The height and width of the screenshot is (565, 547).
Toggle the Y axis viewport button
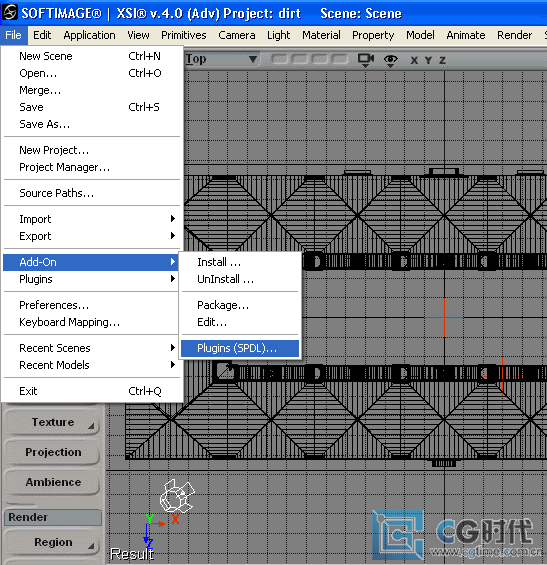coord(428,60)
